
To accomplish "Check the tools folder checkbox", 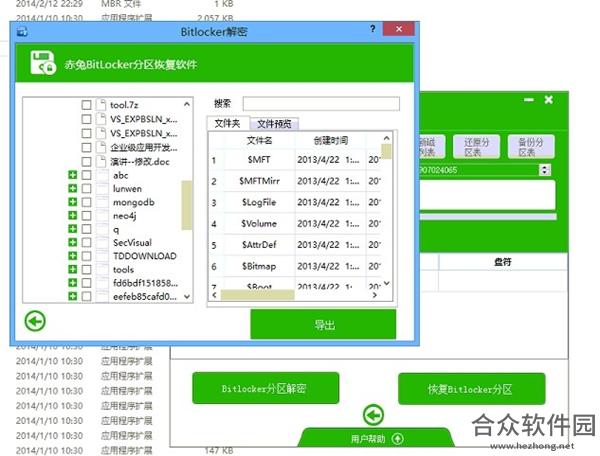I will point(86,269).
